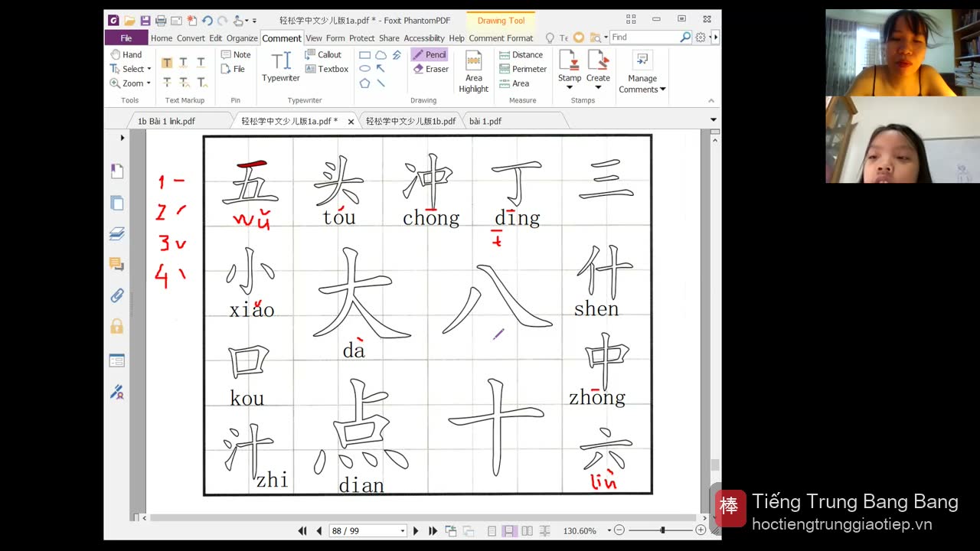Click the Save icon in quick access bar
The image size is (980, 551).
coord(145,20)
